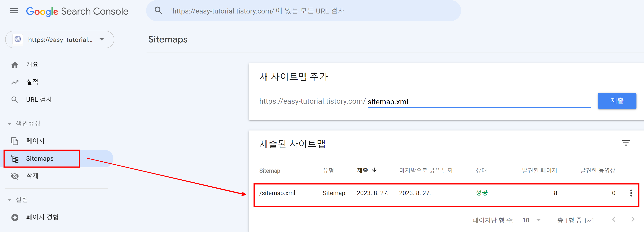Open the /sitemap.xml row link
Screen dimensions: 644x232
pos(277,193)
